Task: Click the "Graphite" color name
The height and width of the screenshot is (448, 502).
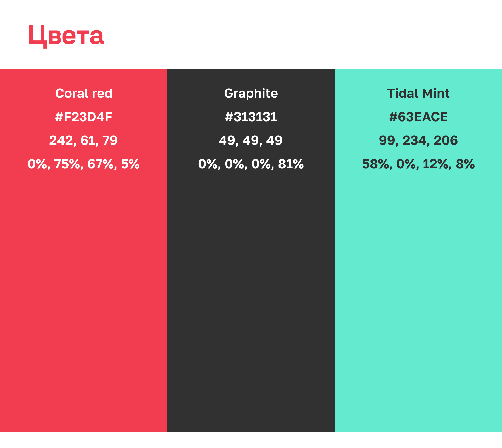Action: coord(251,93)
